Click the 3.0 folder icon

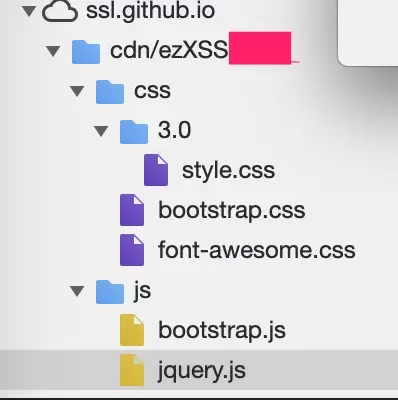tap(134, 131)
